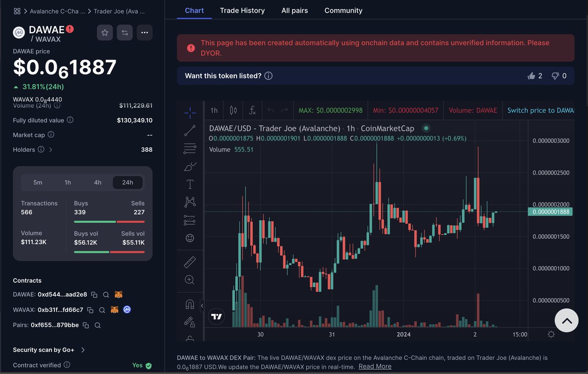
Task: Switch price to DAWAE/WAVAX view
Action: (540, 110)
